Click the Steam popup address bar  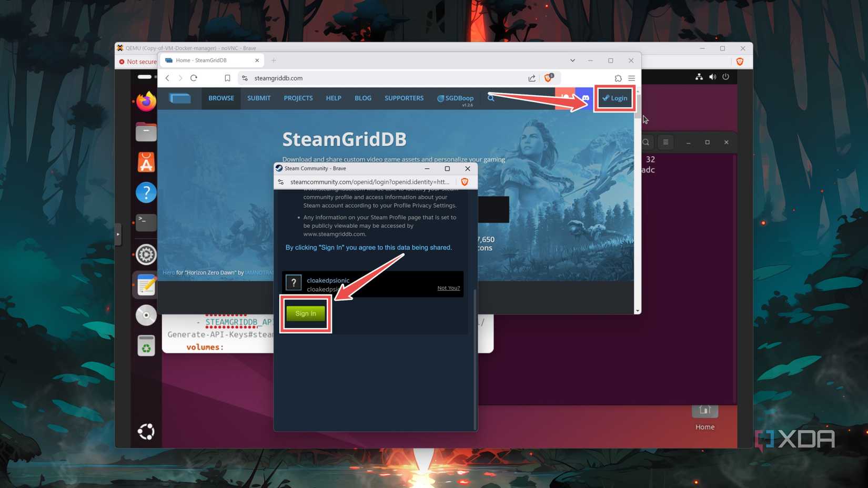click(369, 182)
